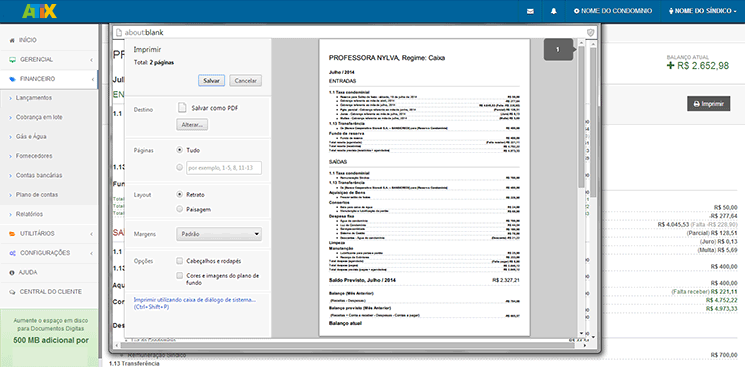Click the PDF document icon next to Salvar como PDF
745x367 pixels.
181,108
